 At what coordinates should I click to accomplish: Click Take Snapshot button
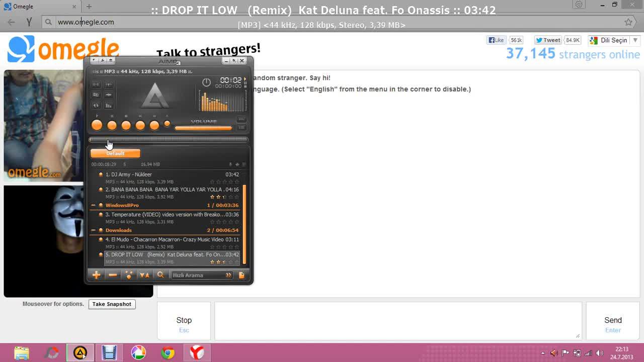(x=112, y=304)
